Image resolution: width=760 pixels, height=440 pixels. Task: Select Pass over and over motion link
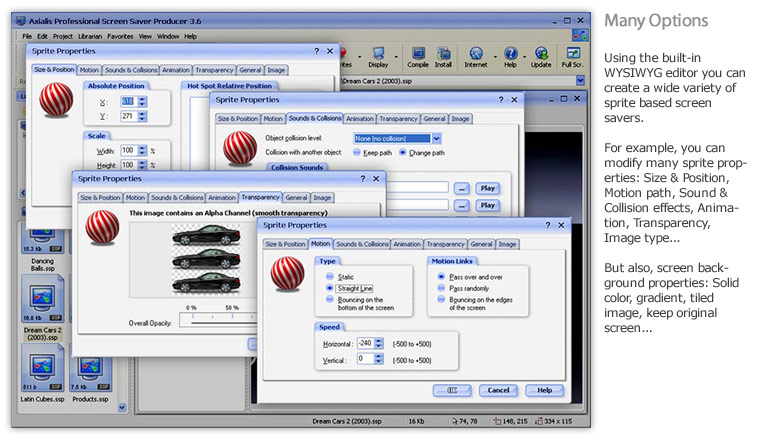pos(441,277)
